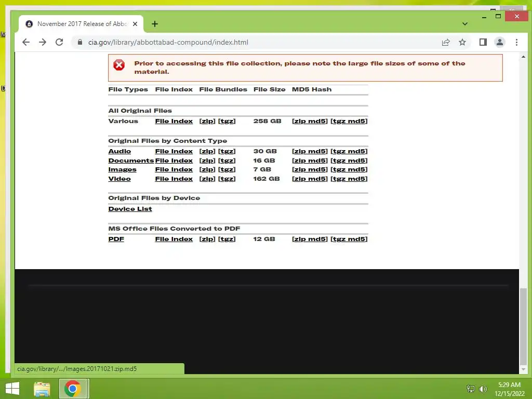This screenshot has height=399, width=532.
Task: Open the taskbar clock and date
Action: 509,389
